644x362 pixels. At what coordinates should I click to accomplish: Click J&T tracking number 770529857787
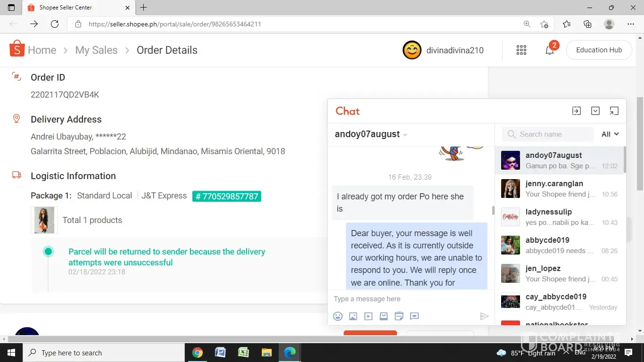point(227,196)
